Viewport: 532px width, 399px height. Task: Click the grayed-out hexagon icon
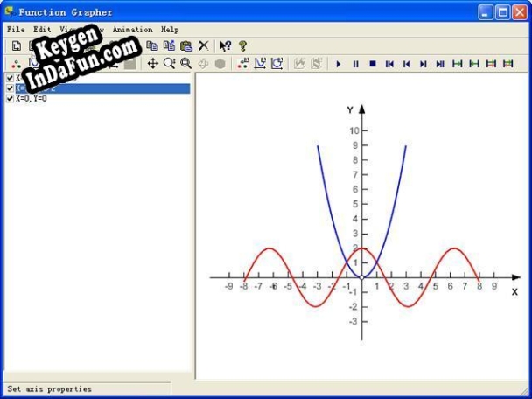pos(220,64)
